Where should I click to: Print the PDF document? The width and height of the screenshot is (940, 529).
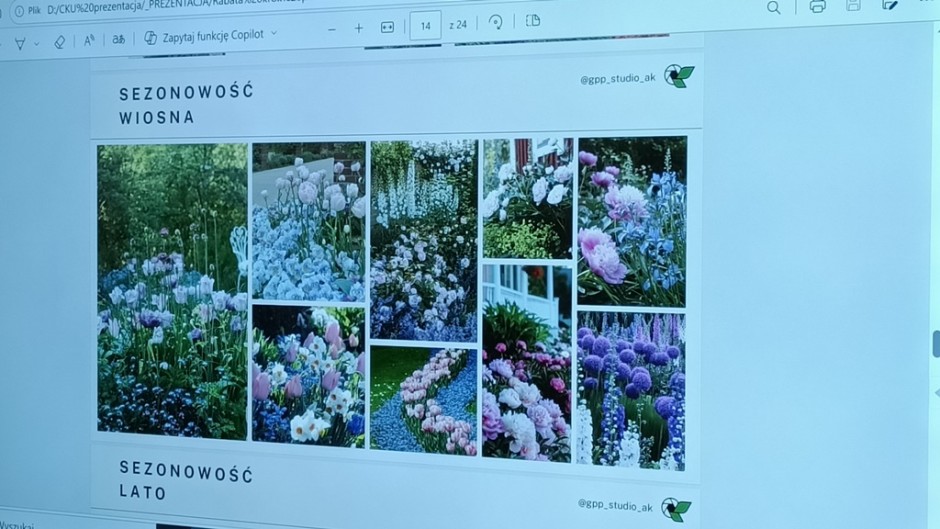(817, 6)
